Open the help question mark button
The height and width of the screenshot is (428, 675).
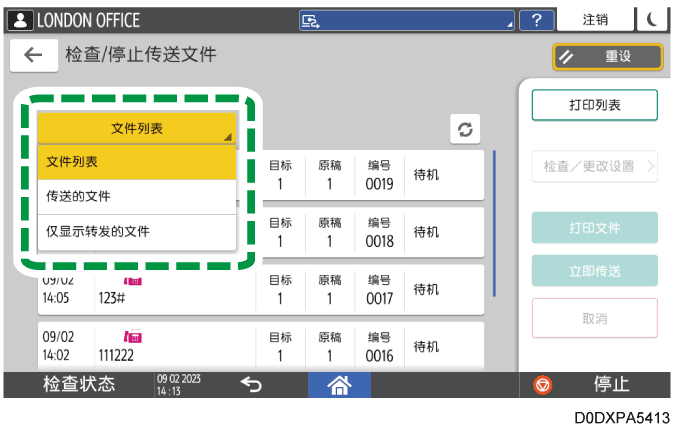pyautogui.click(x=536, y=20)
